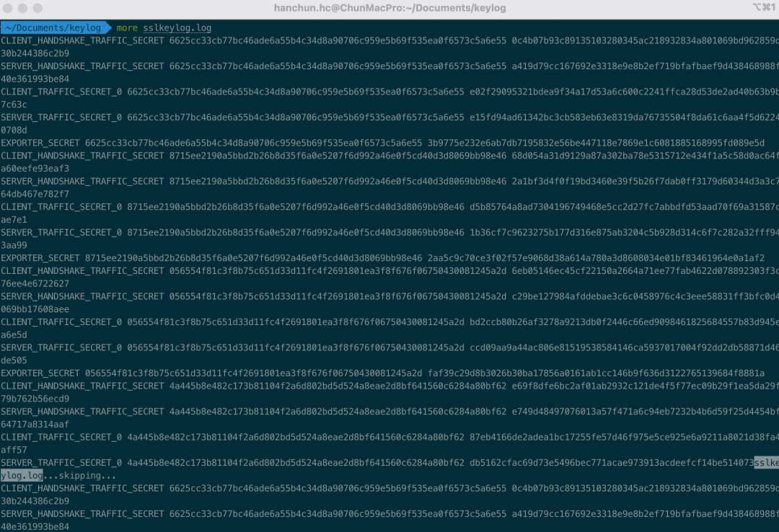This screenshot has height=532, width=779.
Task: Click the ⌥⌘1 shortcut indicator in title bar
Action: pos(764,7)
